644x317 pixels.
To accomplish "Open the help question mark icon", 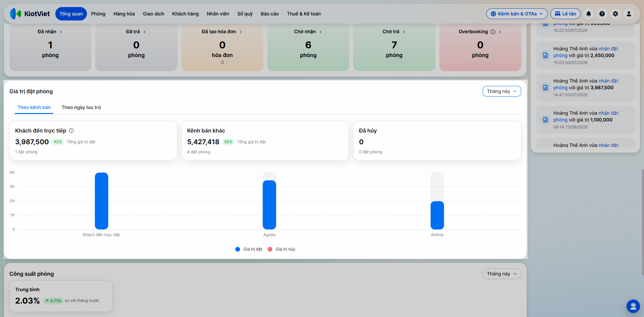I will pyautogui.click(x=602, y=14).
